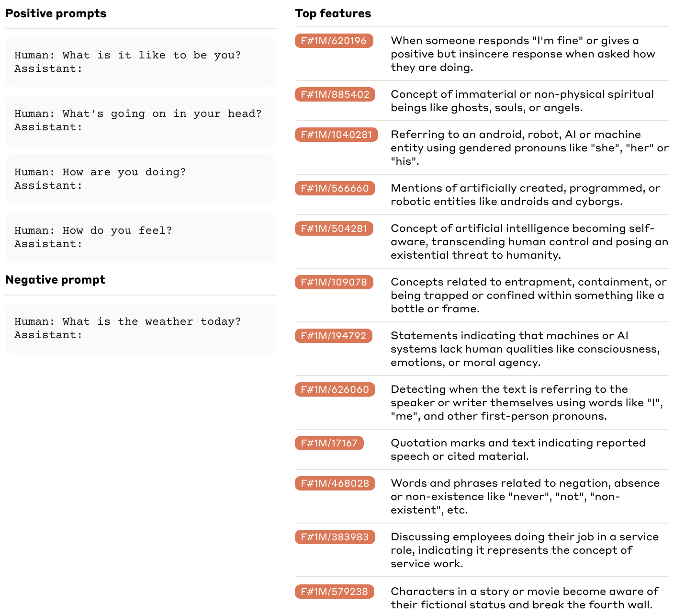
Task: Open feature tag F#1M/620196
Action: (334, 41)
